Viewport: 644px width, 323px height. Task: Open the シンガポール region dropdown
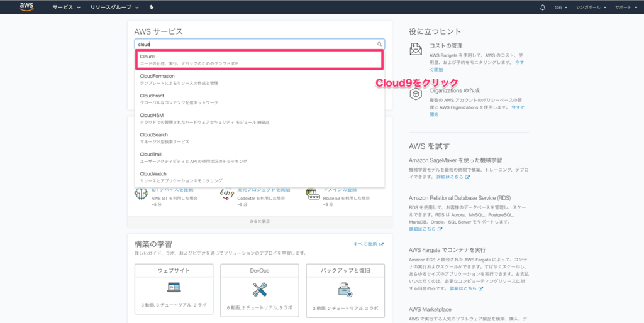tap(591, 8)
